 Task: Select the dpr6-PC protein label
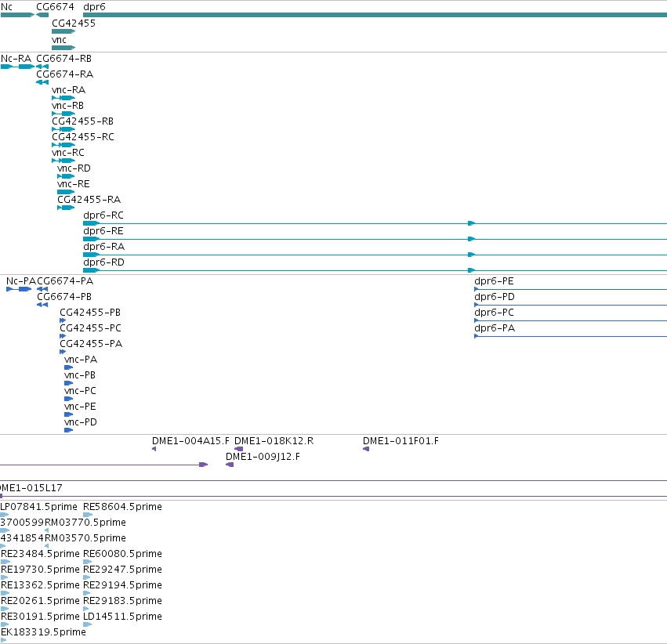(494, 313)
